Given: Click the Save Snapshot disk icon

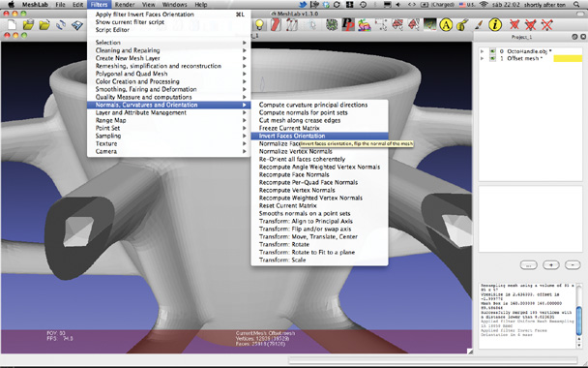Looking at the screenshot, I should point(76,25).
